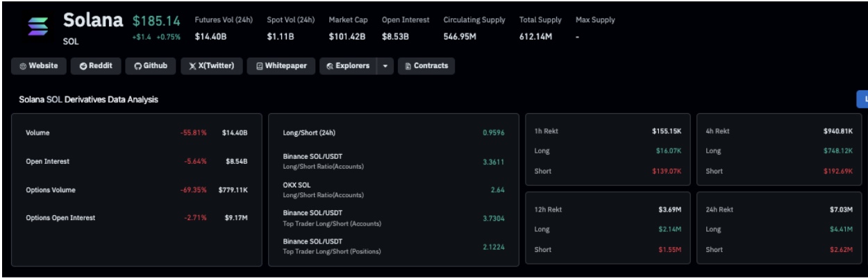Screen dimensions: 868x279
Task: Click the Options Open Interest row
Action: point(136,218)
